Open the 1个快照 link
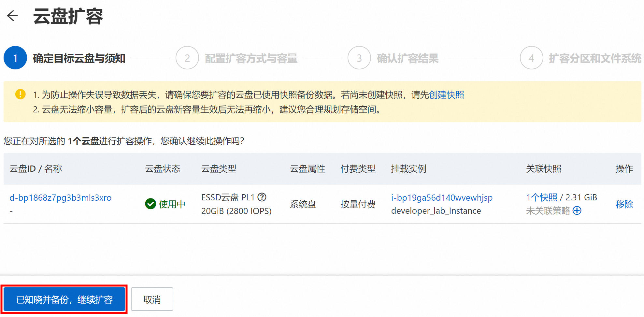This screenshot has height=317, width=644. pyautogui.click(x=542, y=197)
